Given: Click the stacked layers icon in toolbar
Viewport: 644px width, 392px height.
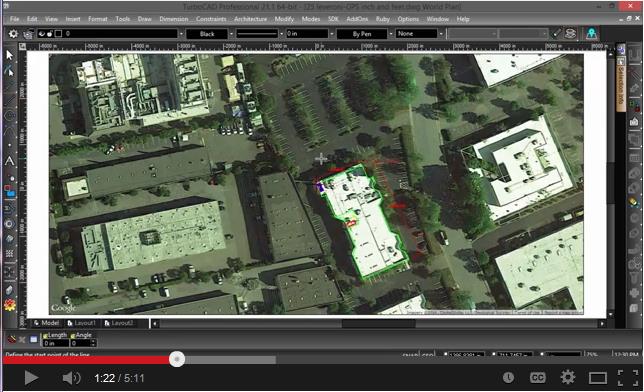Looking at the screenshot, I should pos(570,33).
